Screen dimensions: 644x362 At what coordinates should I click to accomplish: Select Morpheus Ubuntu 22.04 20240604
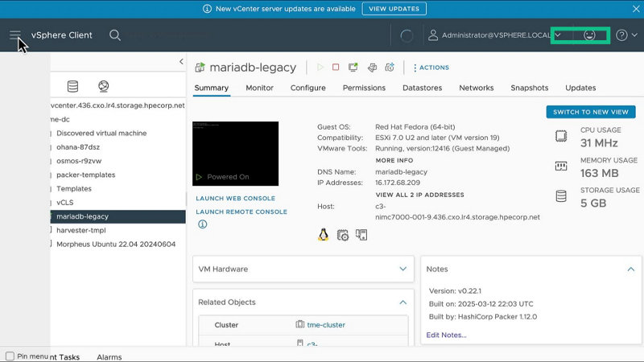tap(116, 245)
